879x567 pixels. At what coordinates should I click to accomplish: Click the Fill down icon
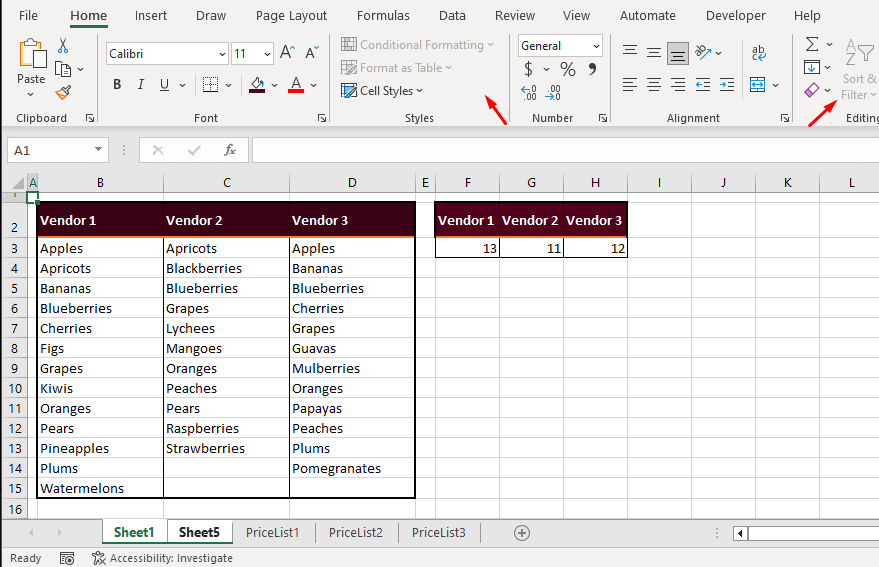click(812, 67)
